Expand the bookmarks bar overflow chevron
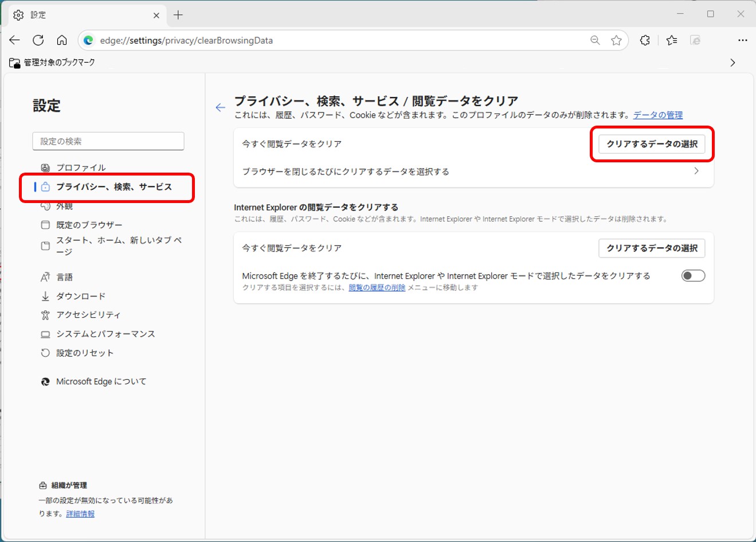The height and width of the screenshot is (542, 756). tap(733, 63)
